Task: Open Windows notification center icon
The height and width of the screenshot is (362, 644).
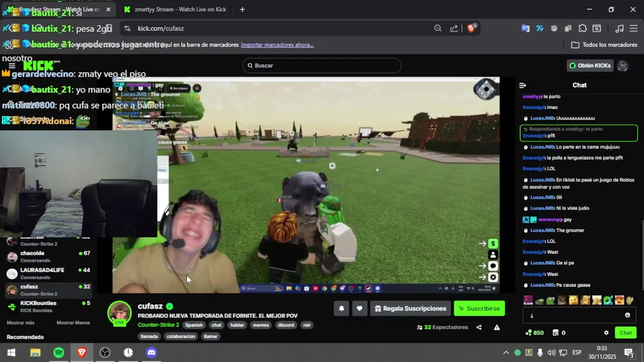Action: tap(629, 352)
